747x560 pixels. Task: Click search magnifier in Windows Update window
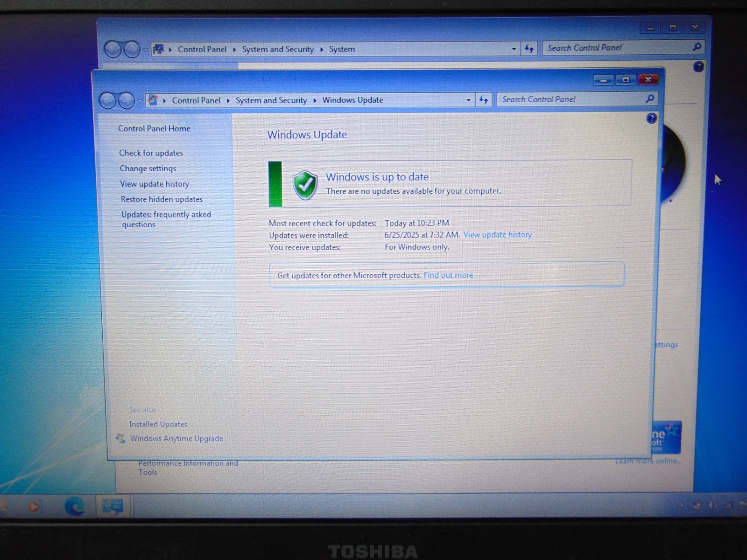tap(650, 98)
